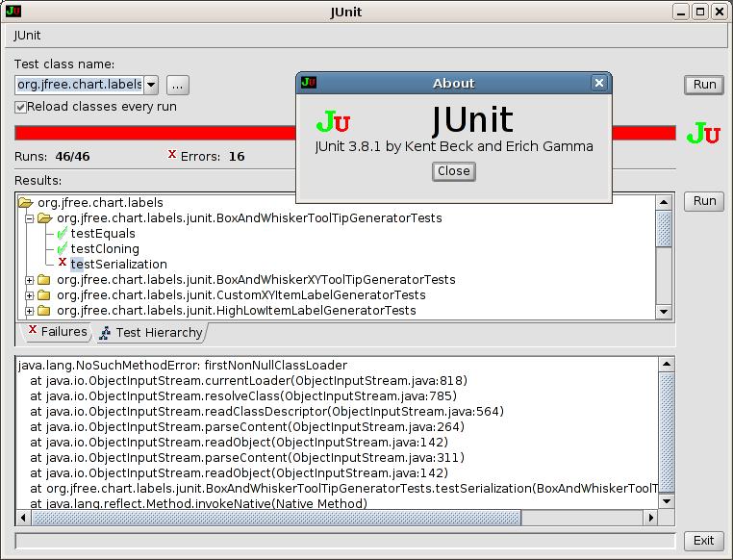Image resolution: width=733 pixels, height=560 pixels.
Task: Click the folder icon of HighLowItemLabelGeneratorTests
Action: pos(44,311)
